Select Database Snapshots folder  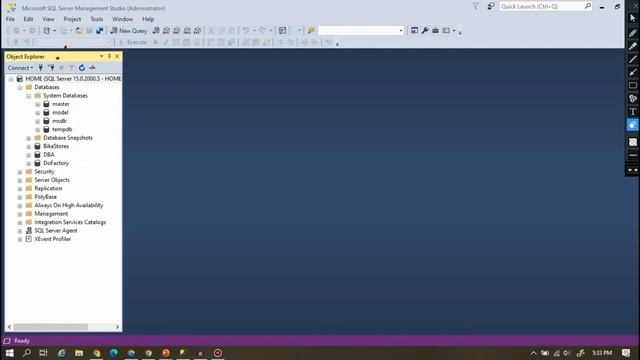(68, 138)
